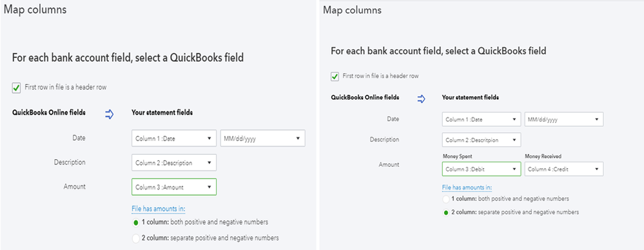Click the blue arrow icon in right panel
The image size is (644, 250).
pyautogui.click(x=422, y=99)
